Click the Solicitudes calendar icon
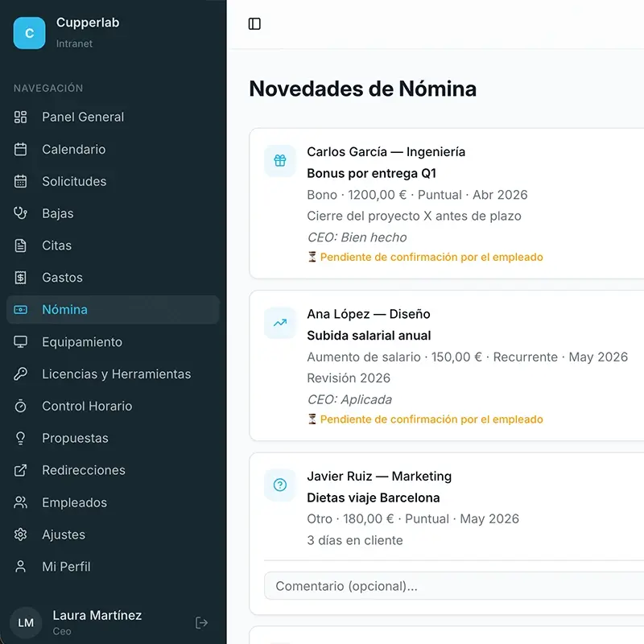Image resolution: width=644 pixels, height=644 pixels. (20, 181)
